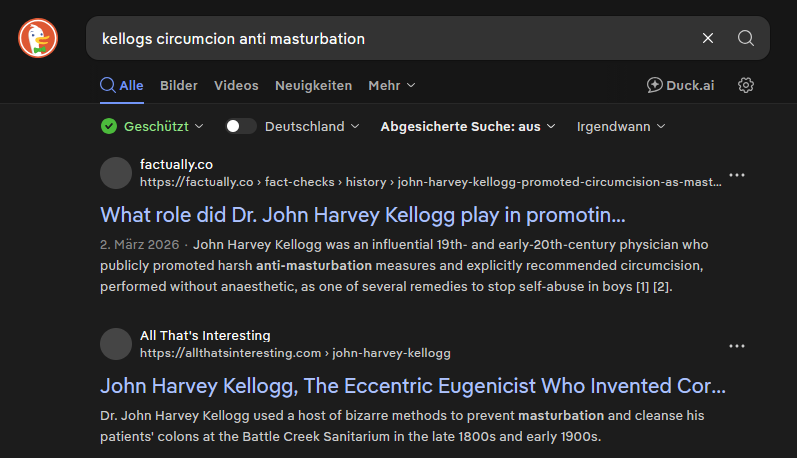The image size is (797, 458).
Task: Open search settings gear icon
Action: 746,85
